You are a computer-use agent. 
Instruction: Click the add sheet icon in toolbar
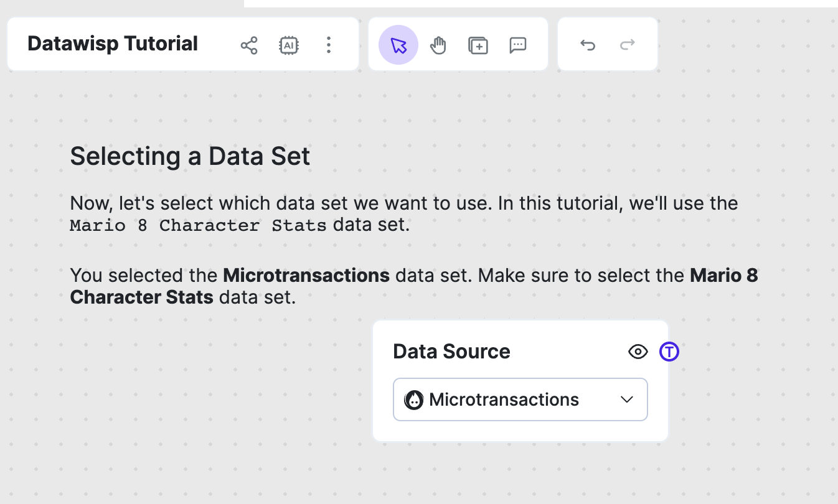click(x=478, y=45)
